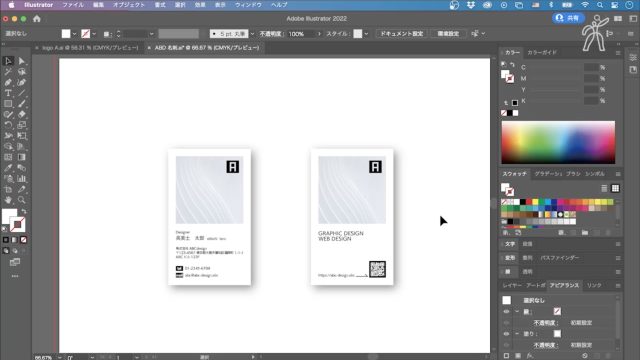Select the Line Segment tool
The width and height of the screenshot is (640, 360).
[22, 93]
